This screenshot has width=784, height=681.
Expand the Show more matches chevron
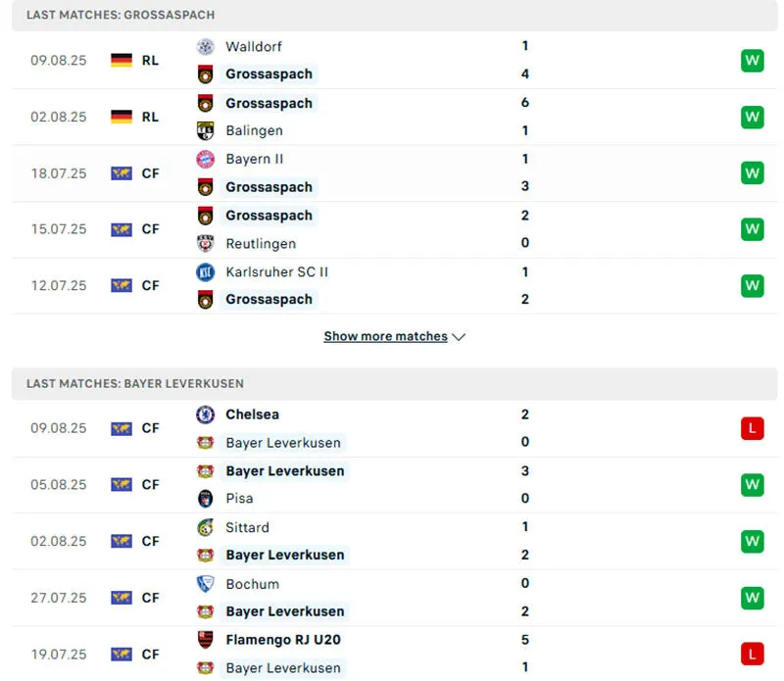click(x=460, y=337)
